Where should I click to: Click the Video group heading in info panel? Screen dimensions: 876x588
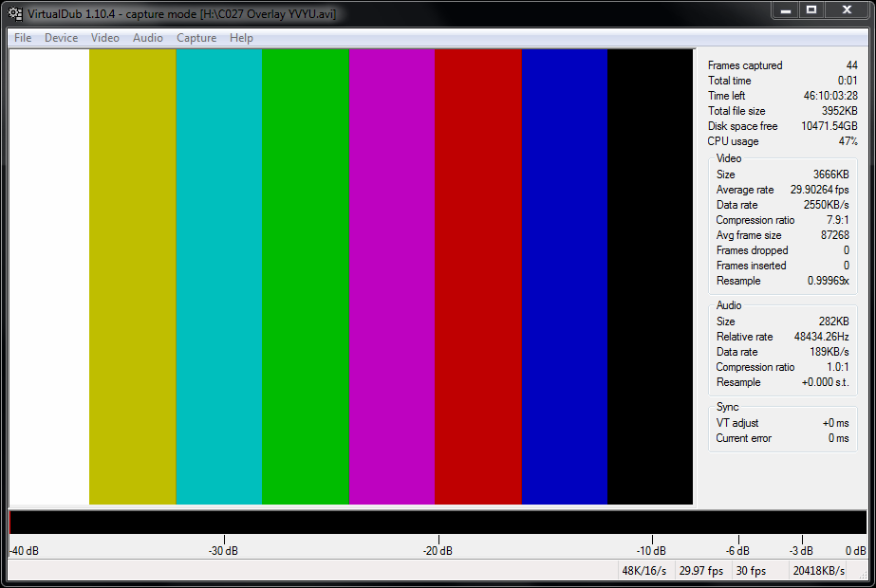tap(729, 158)
